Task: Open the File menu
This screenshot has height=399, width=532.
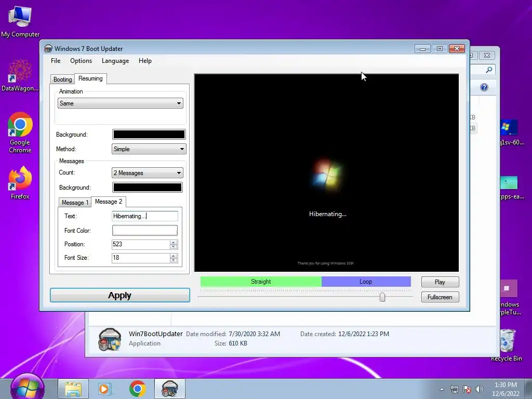Action: pyautogui.click(x=56, y=61)
